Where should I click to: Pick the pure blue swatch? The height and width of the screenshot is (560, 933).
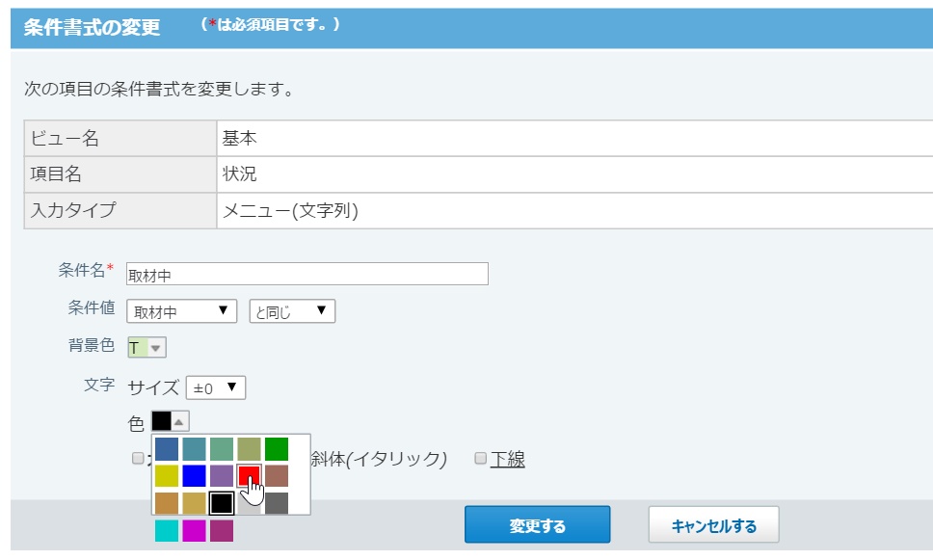[x=194, y=475]
